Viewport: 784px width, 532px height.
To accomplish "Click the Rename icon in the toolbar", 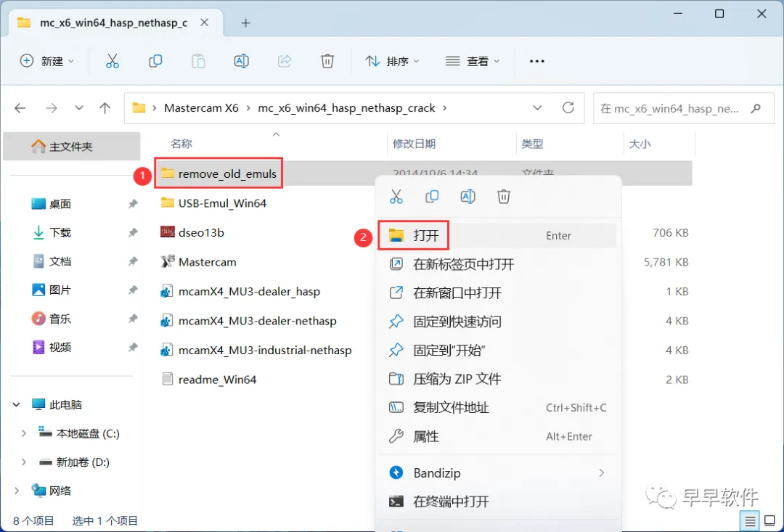I will [242, 61].
